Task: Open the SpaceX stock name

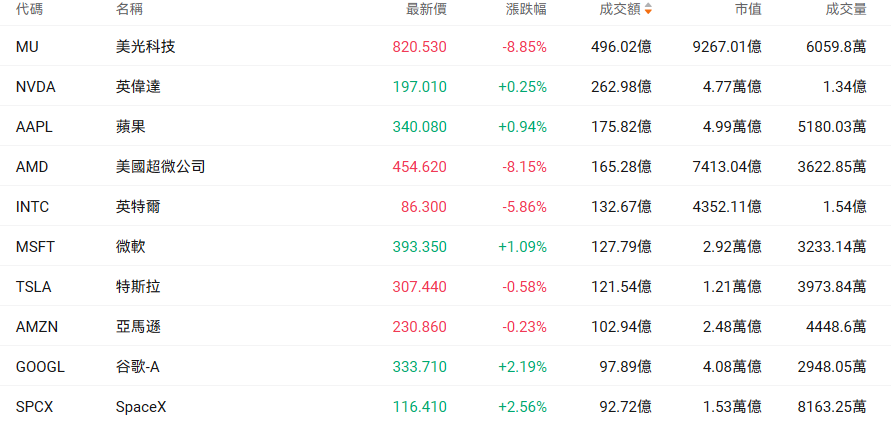Action: click(141, 407)
